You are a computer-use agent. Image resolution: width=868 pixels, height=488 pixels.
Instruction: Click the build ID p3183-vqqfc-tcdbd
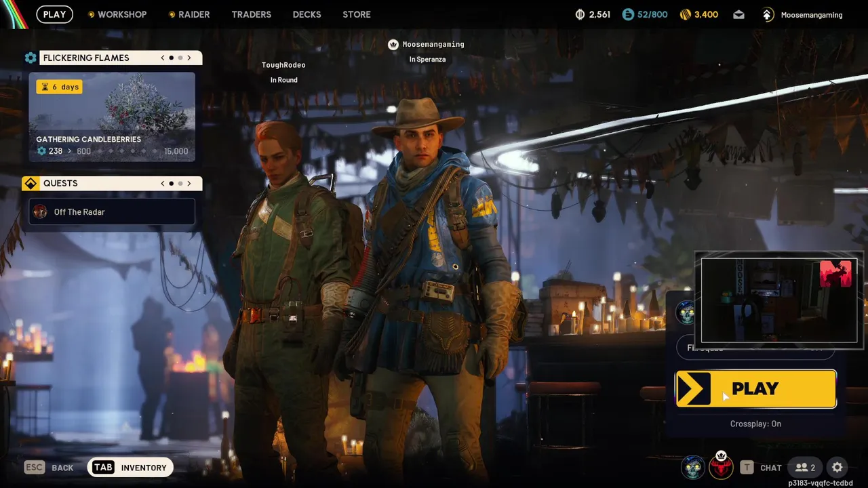click(x=821, y=483)
